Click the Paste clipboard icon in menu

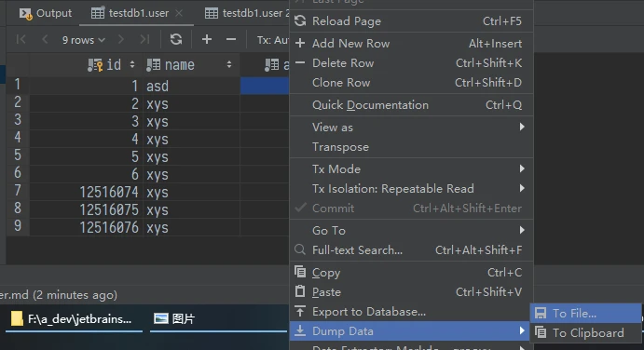tap(300, 291)
